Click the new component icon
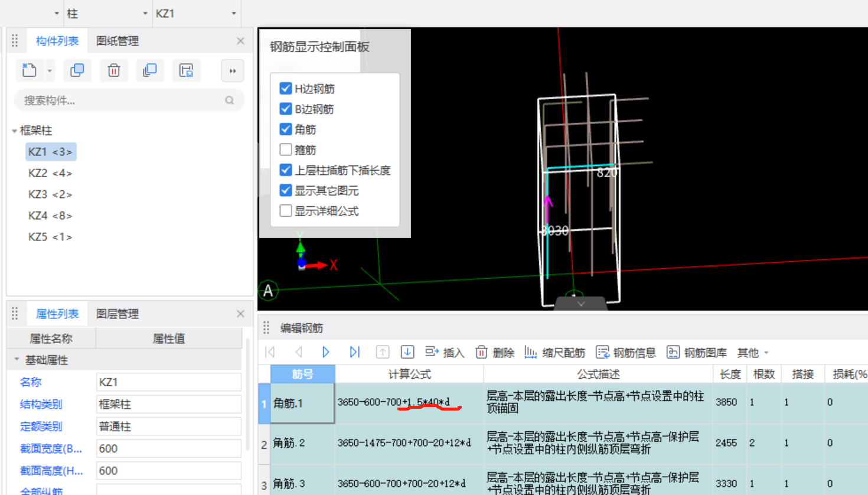Screen dimensions: 868x495 (29, 70)
